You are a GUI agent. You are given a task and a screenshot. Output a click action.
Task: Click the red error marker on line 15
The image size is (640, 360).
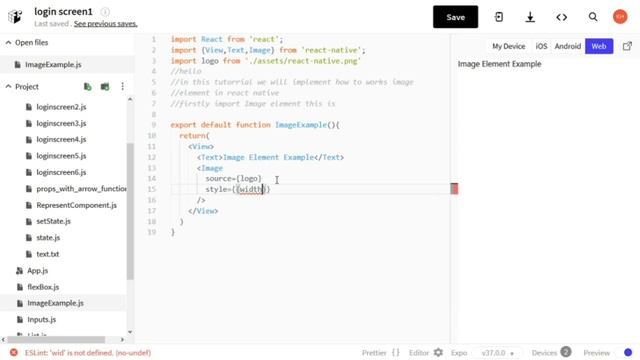pos(454,189)
